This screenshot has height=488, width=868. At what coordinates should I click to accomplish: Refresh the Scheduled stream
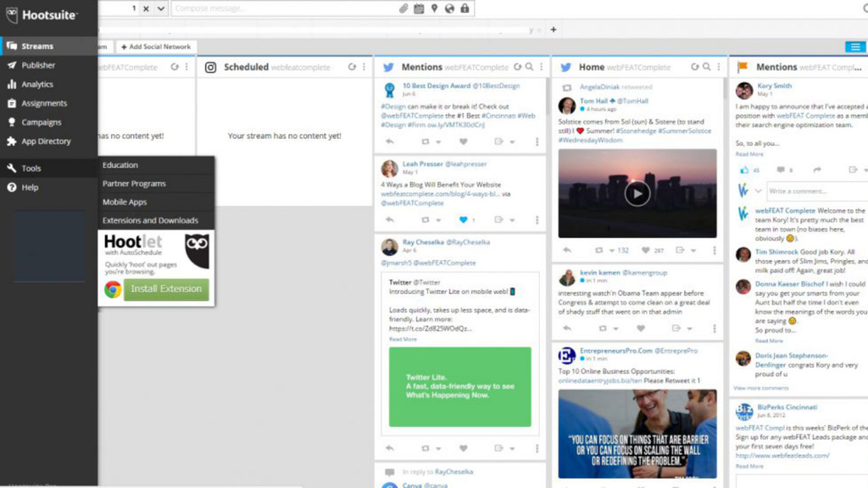pyautogui.click(x=352, y=67)
